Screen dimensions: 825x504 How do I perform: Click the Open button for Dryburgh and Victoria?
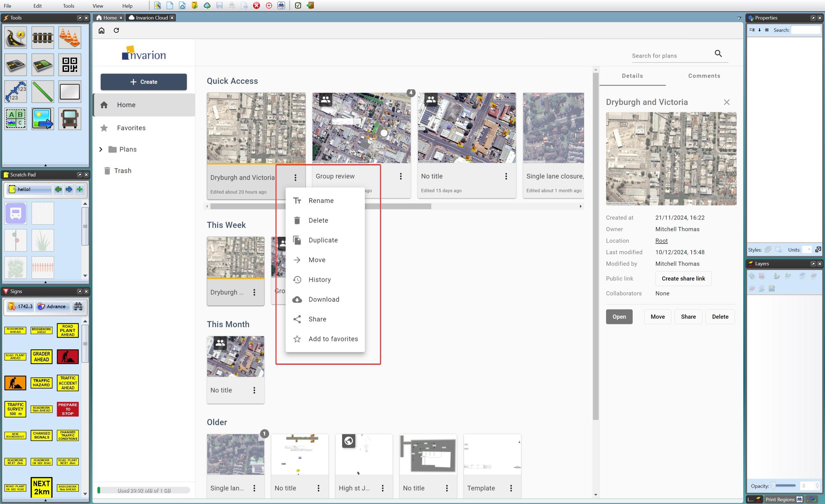click(619, 317)
